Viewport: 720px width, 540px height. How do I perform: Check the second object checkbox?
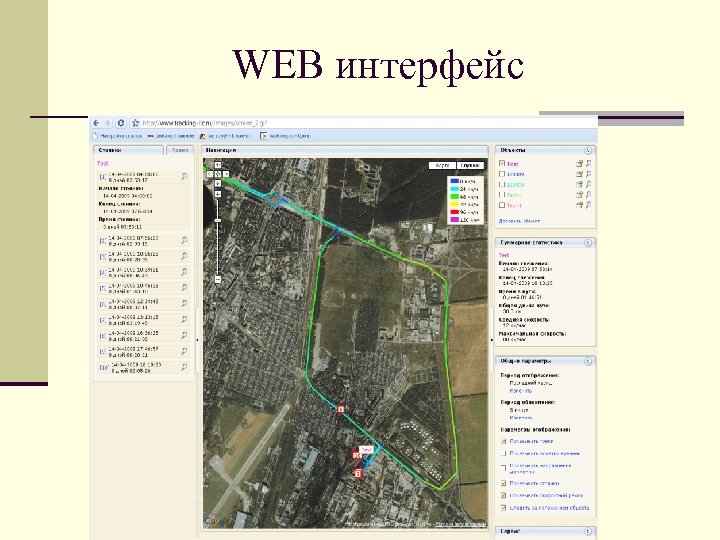pyautogui.click(x=502, y=174)
